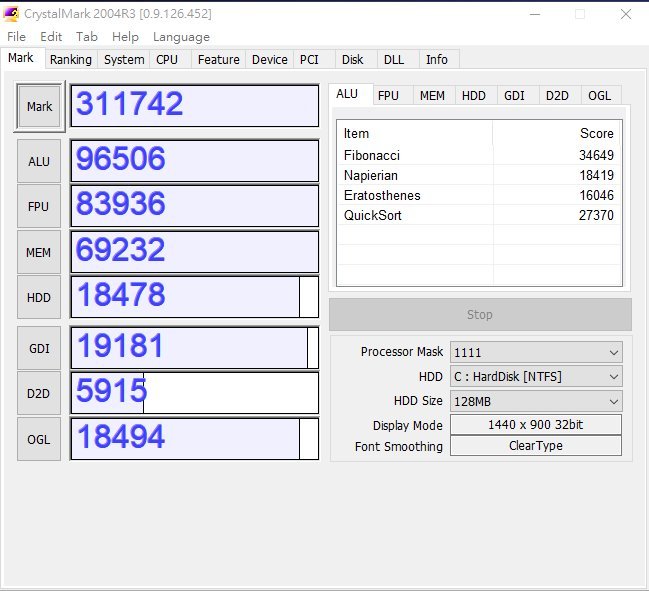The image size is (649, 591).
Task: Open the HDD drive selection dropdown
Action: coord(535,376)
